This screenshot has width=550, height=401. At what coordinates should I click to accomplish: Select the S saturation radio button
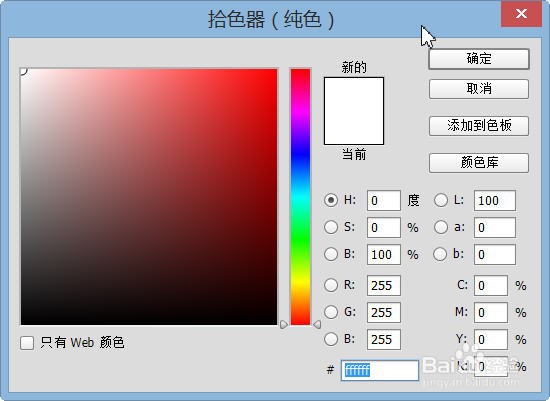pos(331,227)
